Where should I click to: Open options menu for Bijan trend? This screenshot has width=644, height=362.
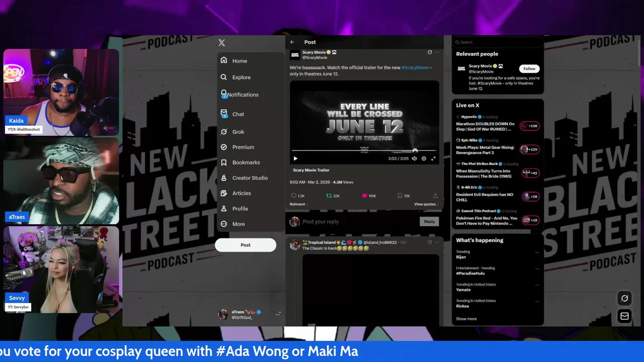pos(537,252)
